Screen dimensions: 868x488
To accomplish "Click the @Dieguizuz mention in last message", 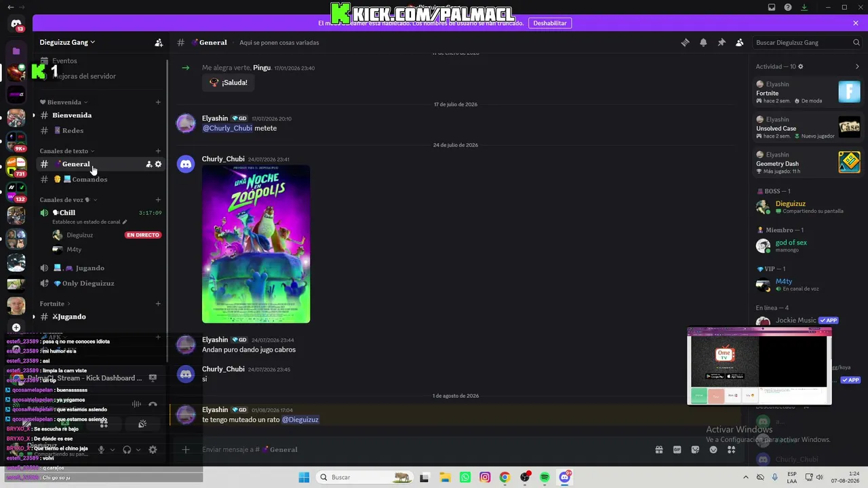I will coord(300,420).
